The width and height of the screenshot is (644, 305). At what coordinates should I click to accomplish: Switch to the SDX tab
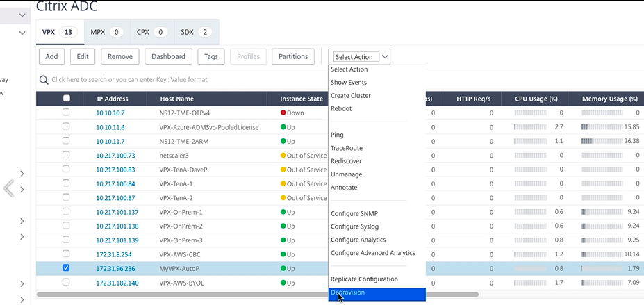click(x=196, y=32)
